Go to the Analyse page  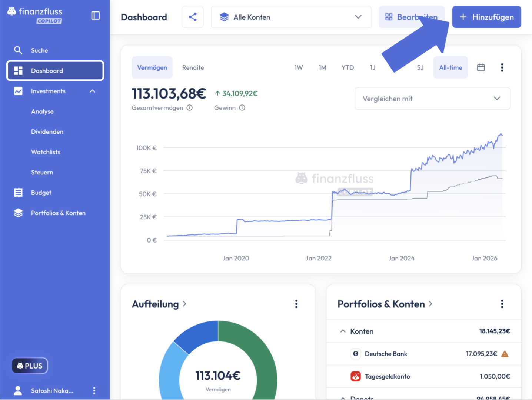tap(42, 111)
